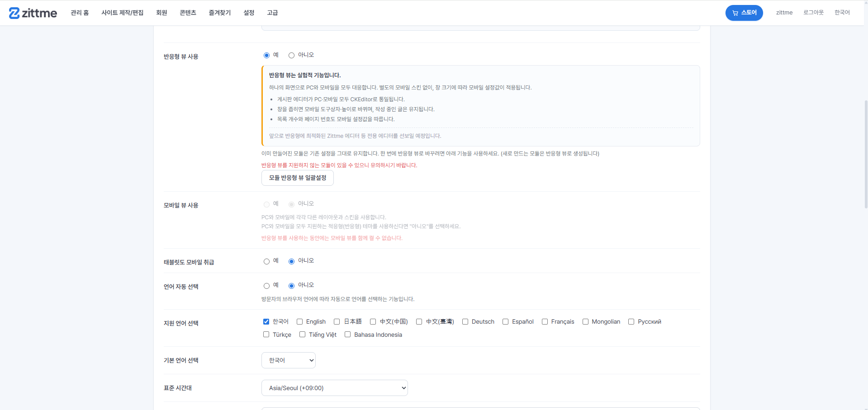Check the 中文(臺灣) language checkbox
868x410 pixels.
coord(419,321)
